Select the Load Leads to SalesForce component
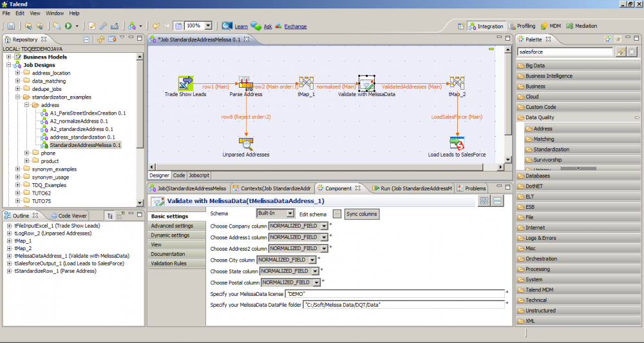 (x=457, y=144)
